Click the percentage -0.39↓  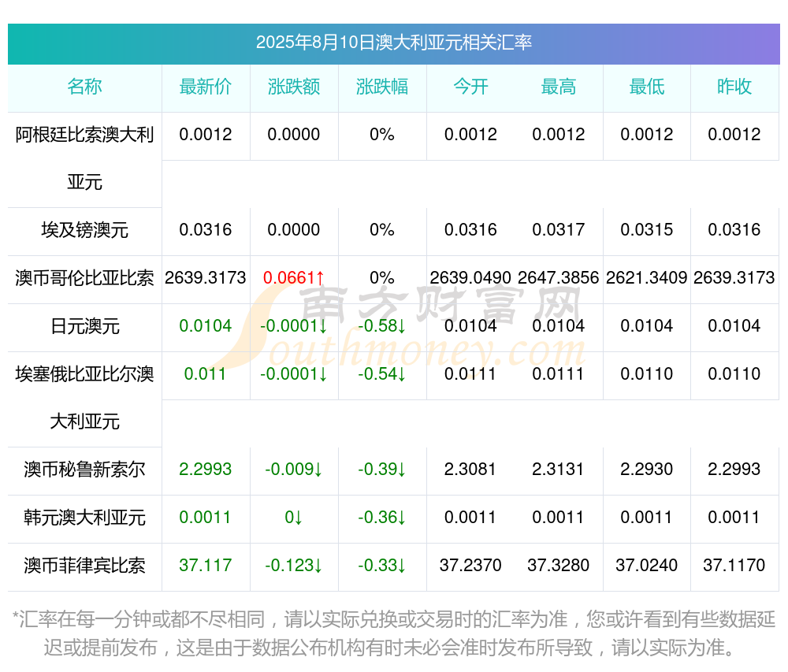[382, 469]
